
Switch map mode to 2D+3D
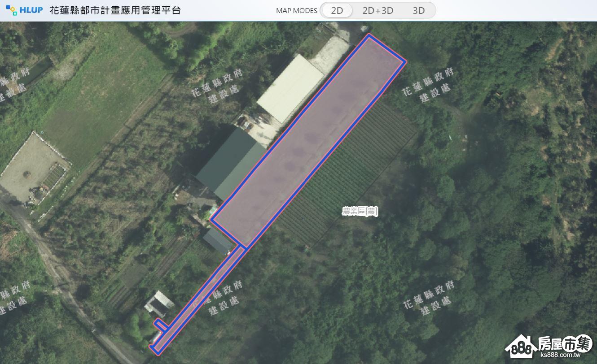[378, 10]
